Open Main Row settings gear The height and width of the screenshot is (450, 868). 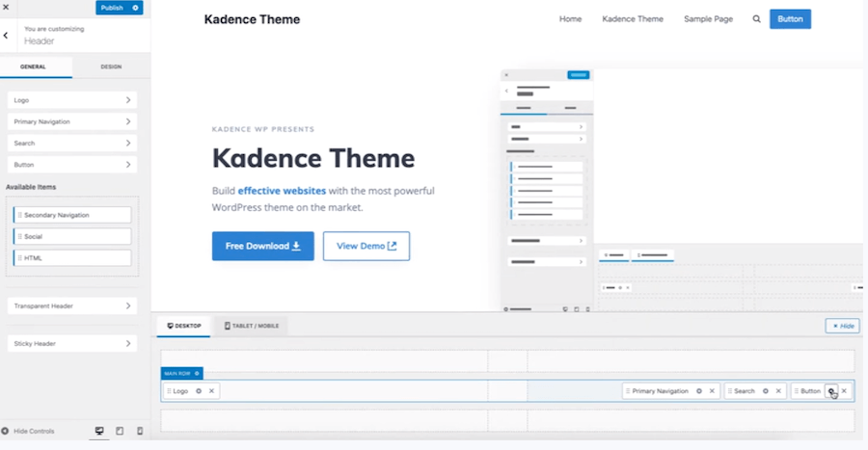click(x=197, y=374)
